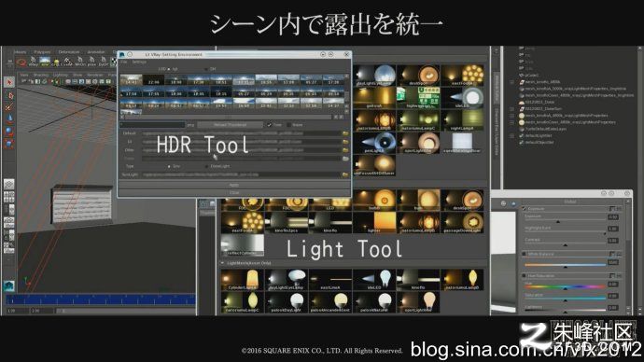Image resolution: width=644 pixels, height=362 pixels.
Task: Adjust the Hue rainbow slider
Action: point(566,286)
